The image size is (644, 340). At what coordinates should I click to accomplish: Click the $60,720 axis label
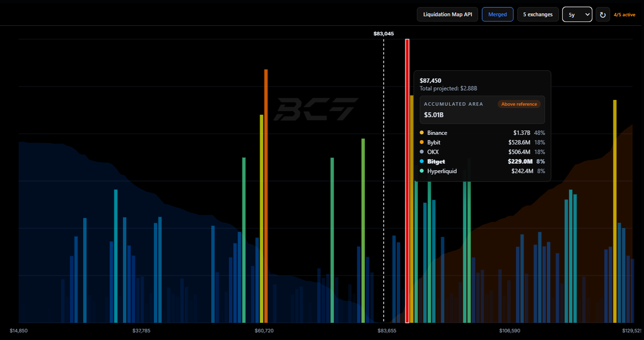pyautogui.click(x=264, y=330)
